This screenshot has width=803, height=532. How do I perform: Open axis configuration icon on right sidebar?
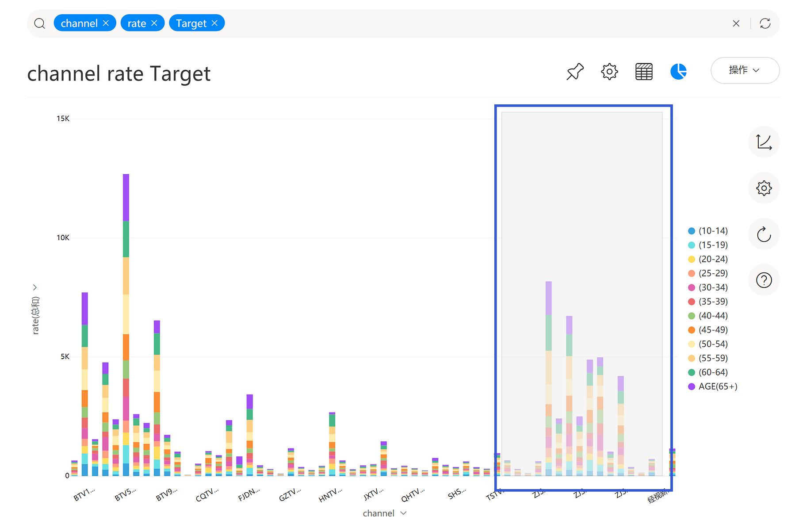click(x=764, y=142)
